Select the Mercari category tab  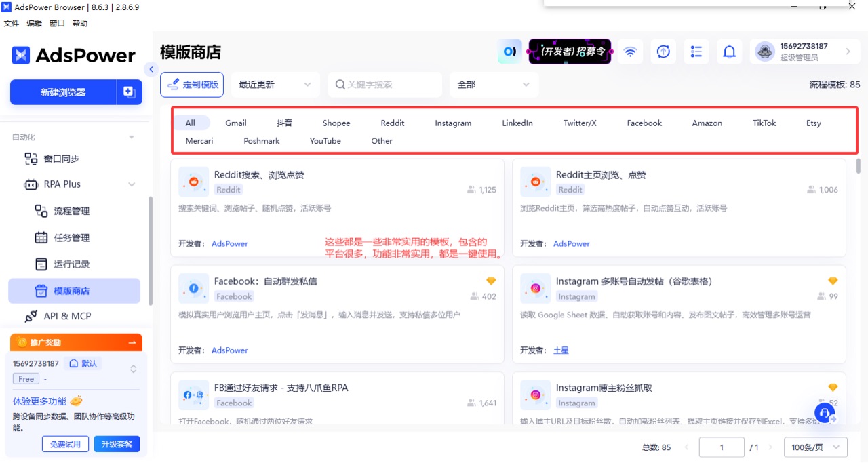tap(199, 140)
